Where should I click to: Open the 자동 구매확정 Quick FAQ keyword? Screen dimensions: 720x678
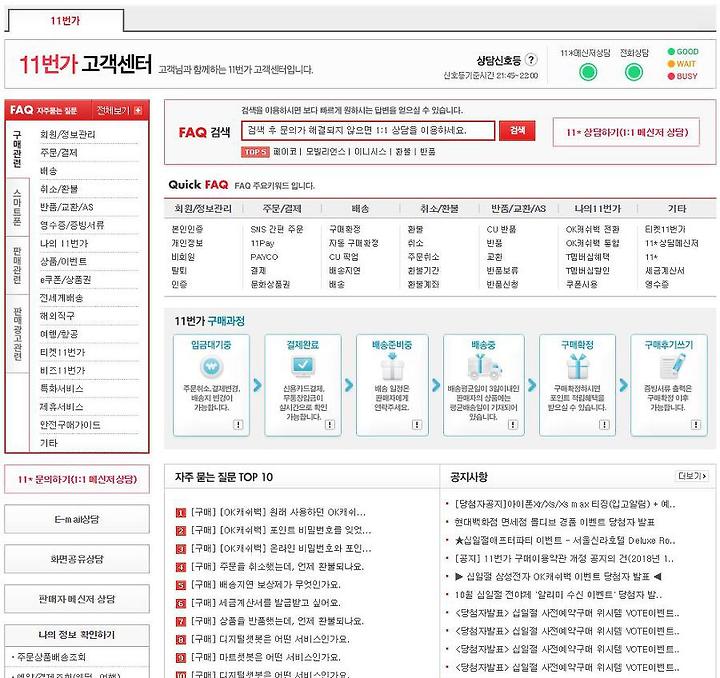[x=353, y=243]
